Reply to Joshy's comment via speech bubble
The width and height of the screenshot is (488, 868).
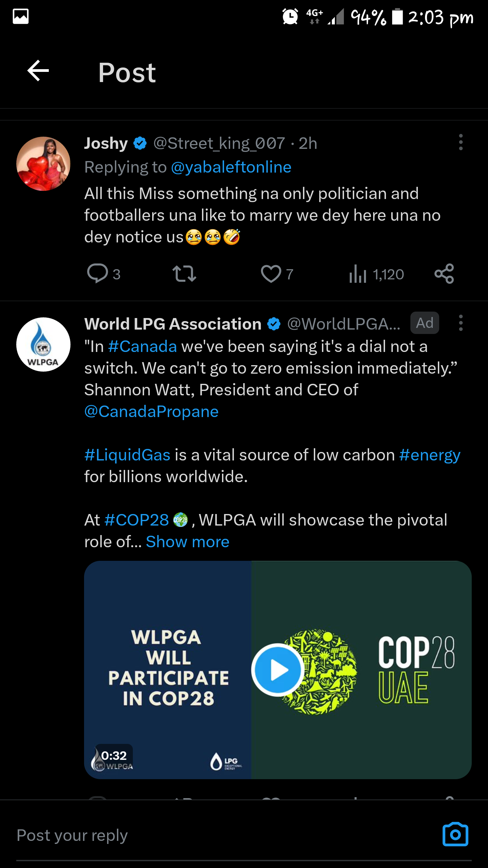click(x=98, y=273)
